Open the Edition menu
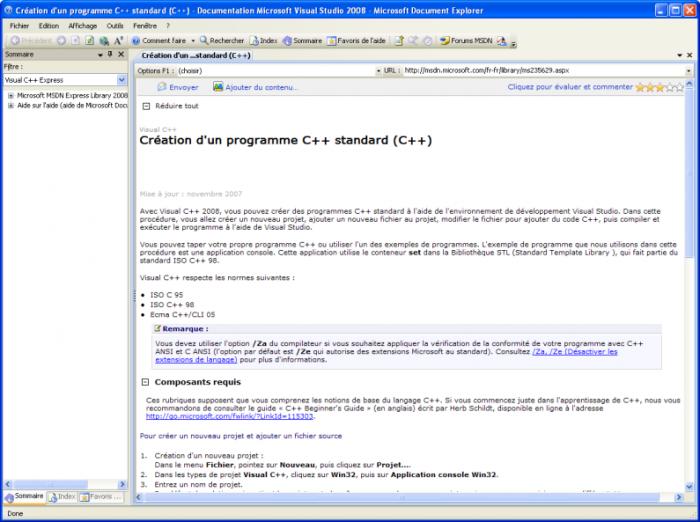Screen dimensions: 700x522 click(x=49, y=26)
